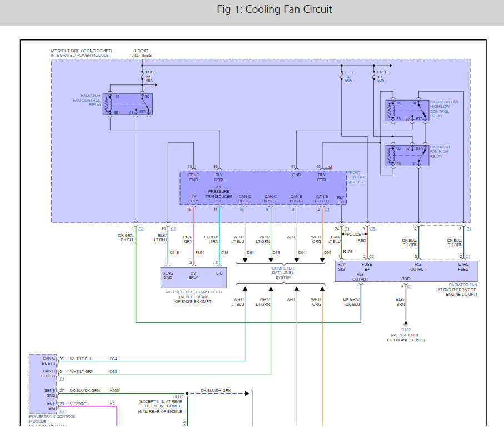Open the C3 connector link at pin 5
504x438 pixels.
click(x=372, y=229)
